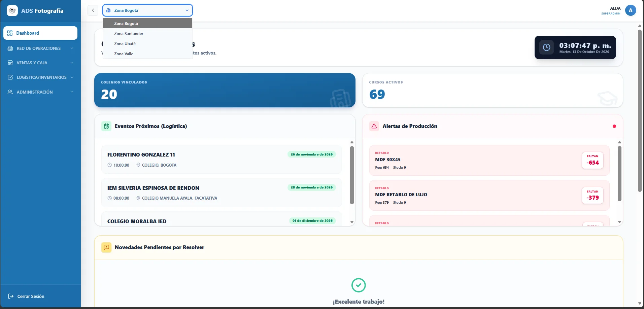Image resolution: width=644 pixels, height=309 pixels.
Task: Click the building icon in zone selector
Action: pos(108,10)
